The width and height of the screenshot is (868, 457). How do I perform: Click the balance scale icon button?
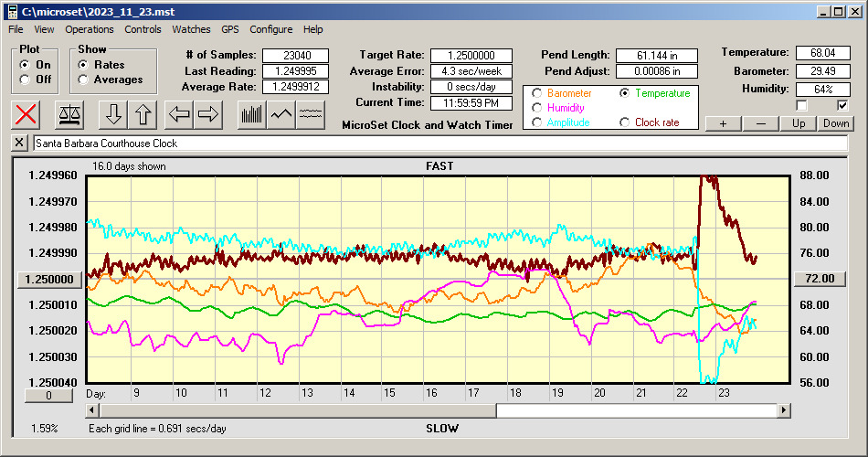pos(68,114)
